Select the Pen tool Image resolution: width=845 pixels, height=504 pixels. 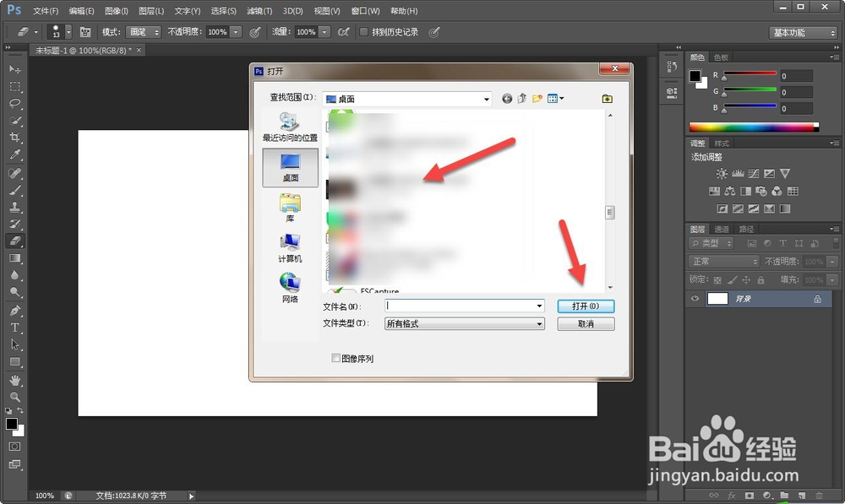[x=14, y=311]
